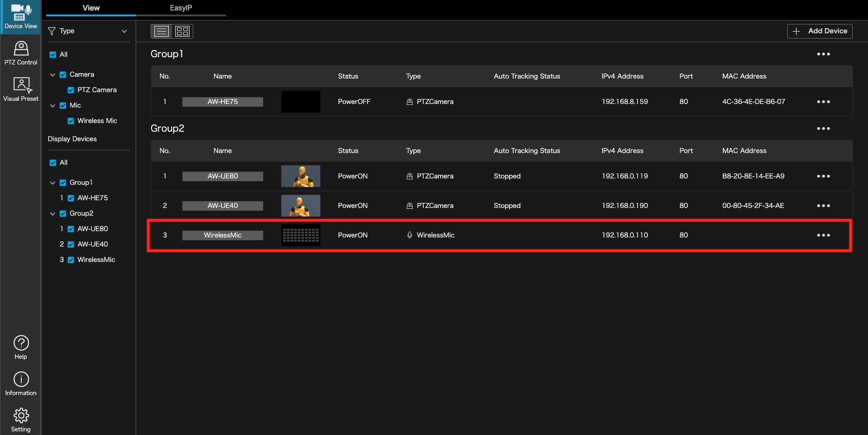The height and width of the screenshot is (435, 868).
Task: Switch to the EasyIP tab
Action: pos(181,8)
